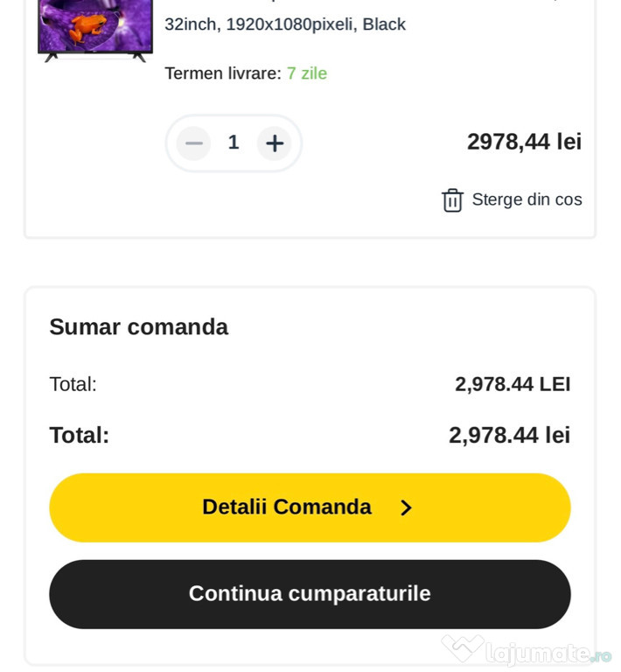Open the TV product thumbnail image
Image resolution: width=621 pixels, height=672 pixels.
95,28
